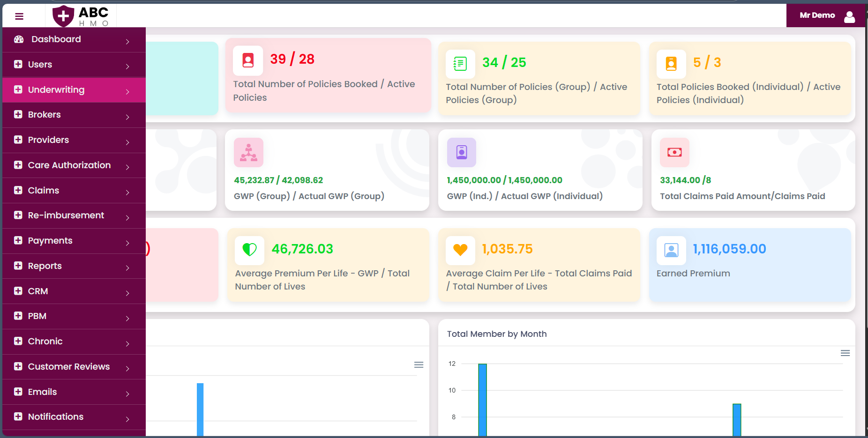This screenshot has width=868, height=438.
Task: Expand the Claims sidebar chevron
Action: (x=127, y=192)
